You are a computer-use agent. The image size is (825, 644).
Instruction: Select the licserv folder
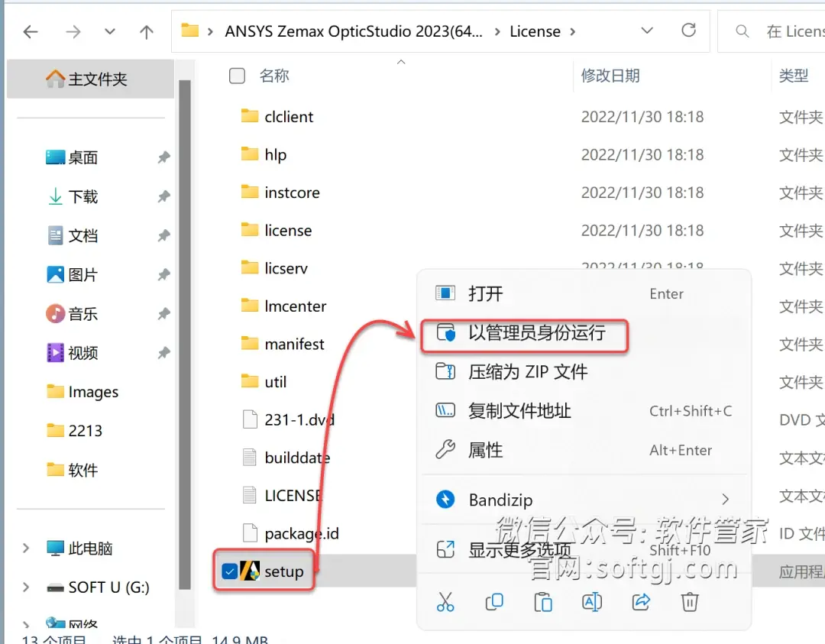tap(286, 268)
